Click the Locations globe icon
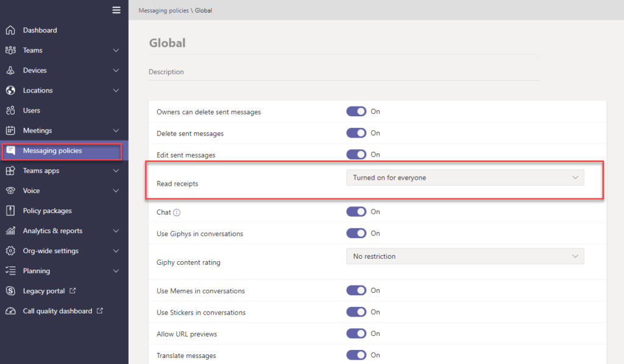The height and width of the screenshot is (364, 624). pyautogui.click(x=10, y=91)
